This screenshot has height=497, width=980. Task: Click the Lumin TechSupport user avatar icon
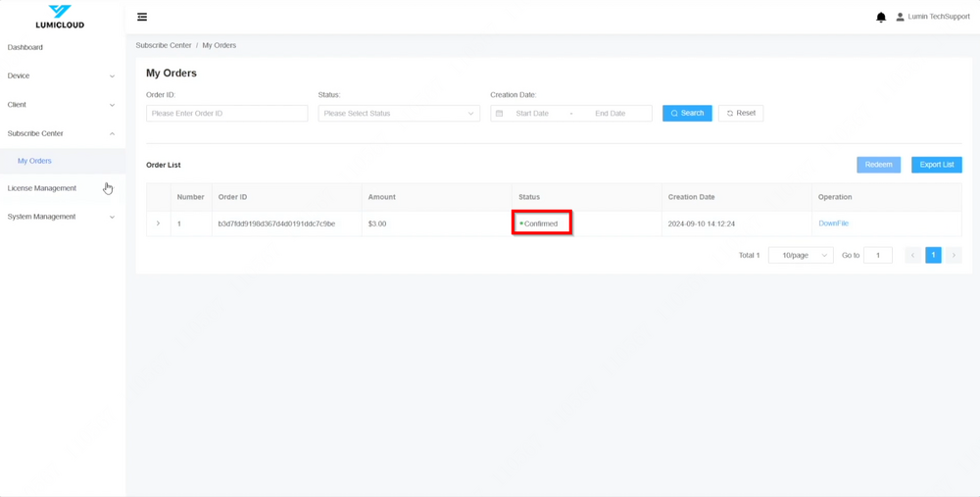click(900, 17)
